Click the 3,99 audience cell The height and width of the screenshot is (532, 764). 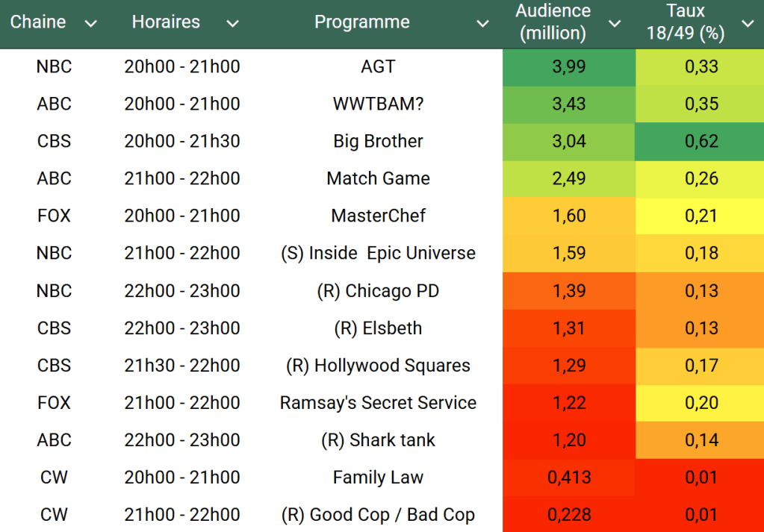(x=569, y=66)
